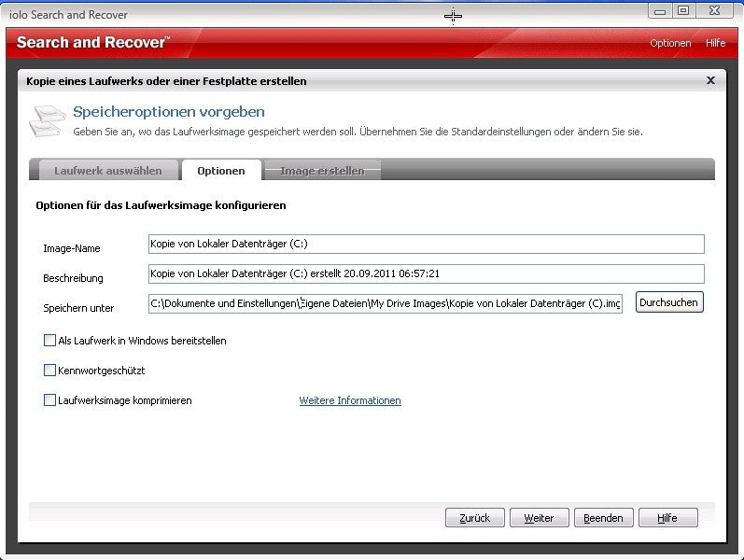Enable Als Laufwerk in Windows bereitstellen

pos(49,341)
